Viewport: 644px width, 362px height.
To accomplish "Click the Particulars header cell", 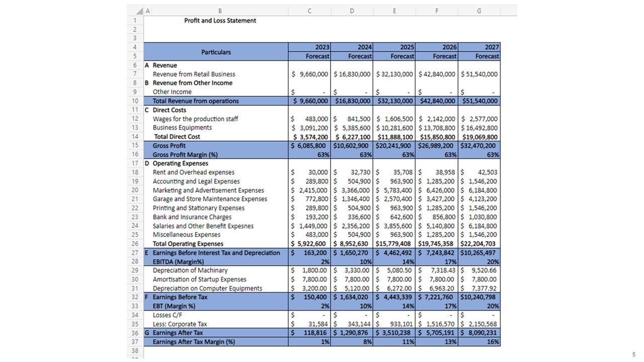I will (x=216, y=52).
